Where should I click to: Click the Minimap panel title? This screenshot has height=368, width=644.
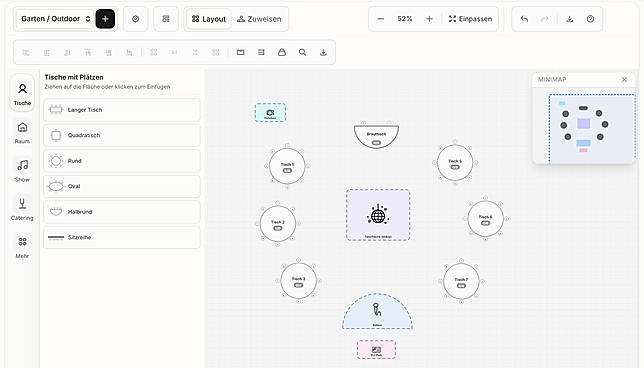pos(552,80)
